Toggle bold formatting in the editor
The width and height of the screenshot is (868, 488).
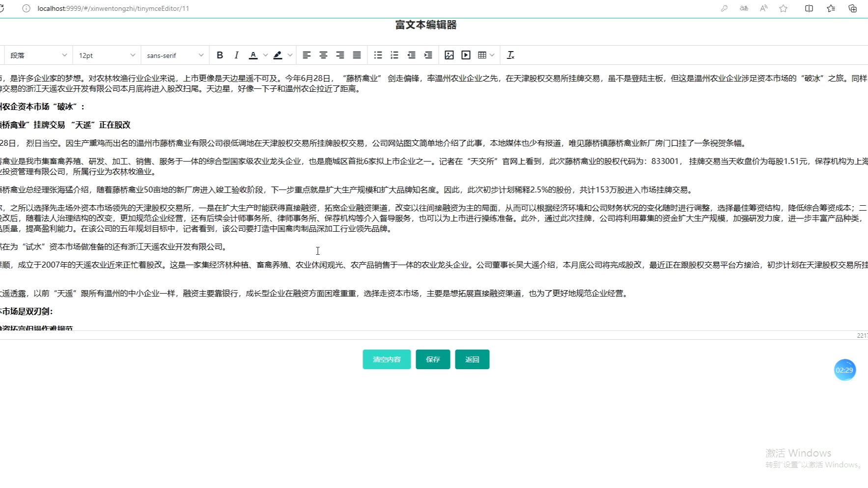click(x=220, y=55)
